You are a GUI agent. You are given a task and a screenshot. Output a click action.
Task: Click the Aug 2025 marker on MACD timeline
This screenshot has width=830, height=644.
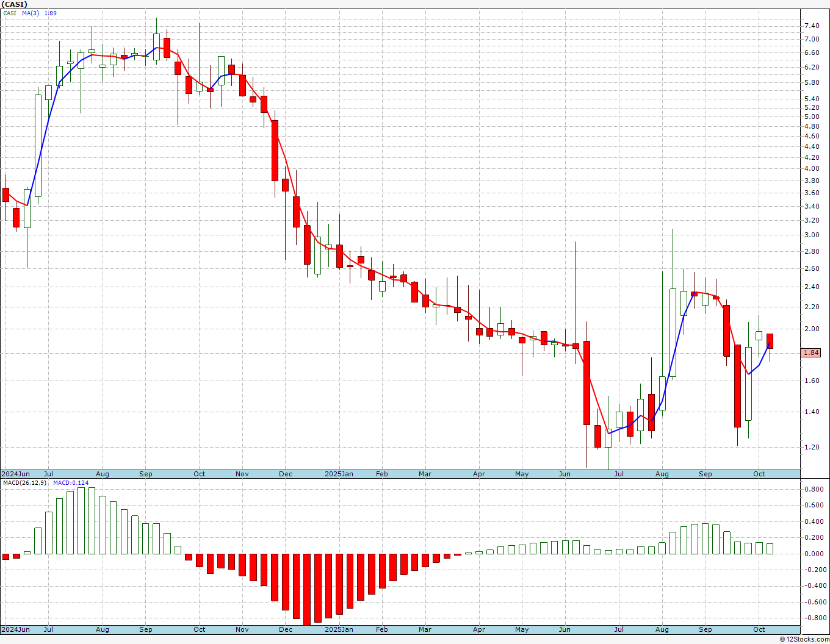[662, 629]
